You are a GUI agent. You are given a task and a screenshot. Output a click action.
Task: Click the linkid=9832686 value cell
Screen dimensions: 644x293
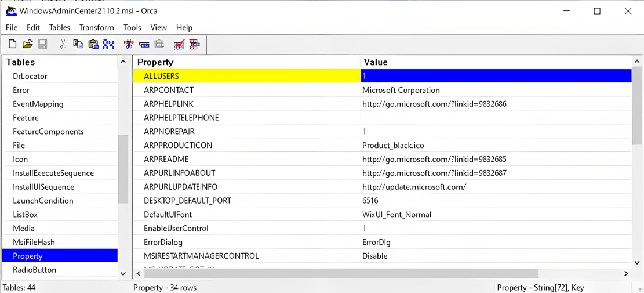tap(496, 104)
